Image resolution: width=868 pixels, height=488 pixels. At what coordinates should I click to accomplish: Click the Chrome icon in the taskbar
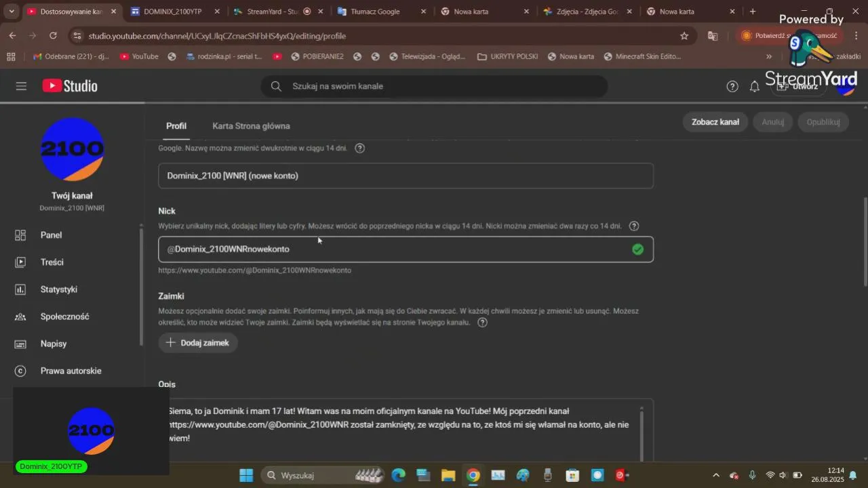click(x=473, y=475)
